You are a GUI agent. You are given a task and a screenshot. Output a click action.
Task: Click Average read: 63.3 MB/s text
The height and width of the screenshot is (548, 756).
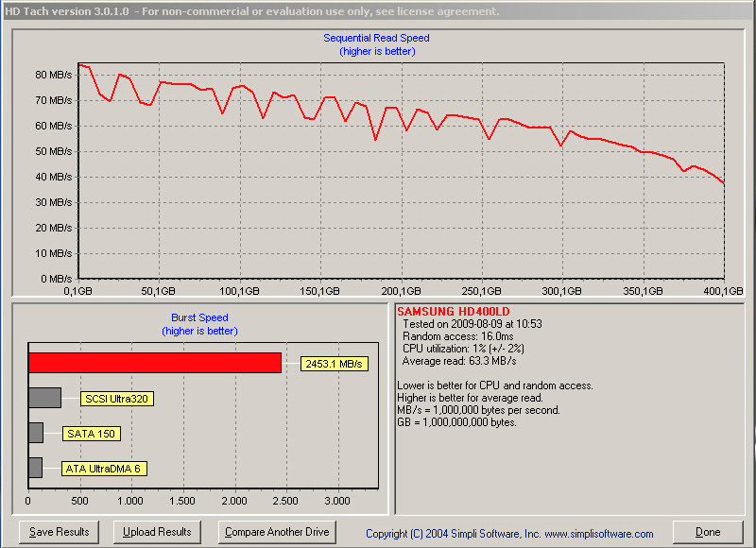click(459, 361)
